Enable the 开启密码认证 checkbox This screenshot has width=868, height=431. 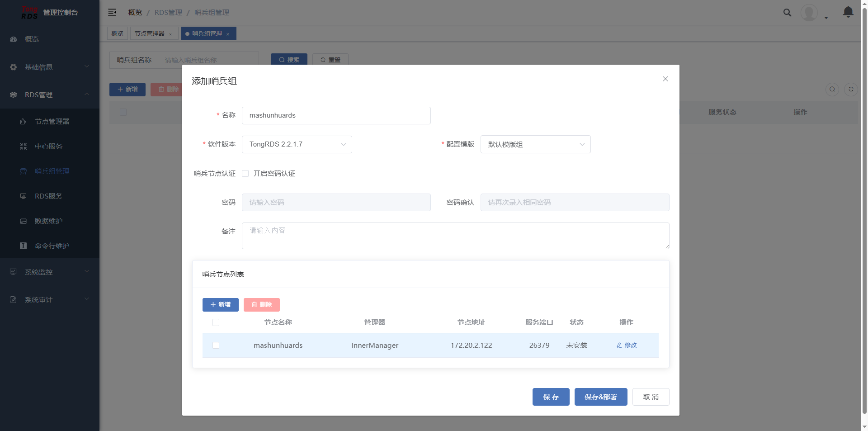pos(245,174)
